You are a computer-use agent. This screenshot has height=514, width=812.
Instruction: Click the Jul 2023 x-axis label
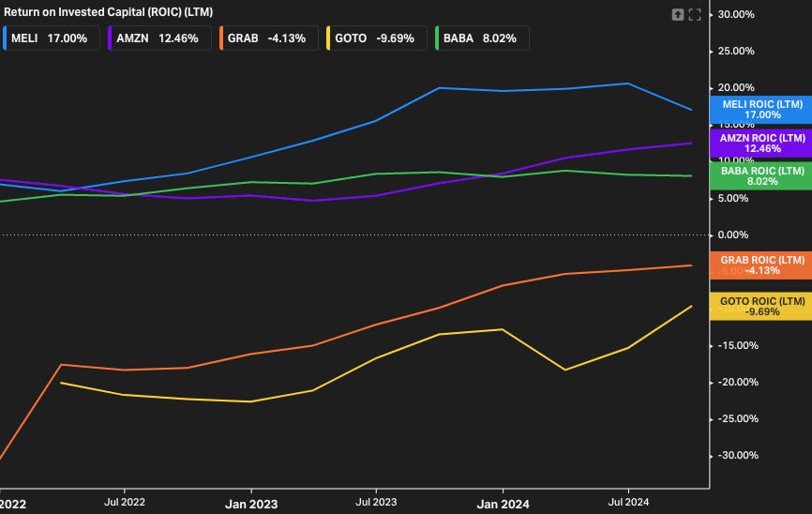[x=376, y=502]
